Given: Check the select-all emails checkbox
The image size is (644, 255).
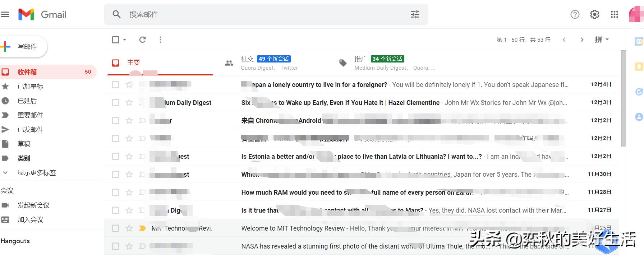Looking at the screenshot, I should click(x=115, y=40).
